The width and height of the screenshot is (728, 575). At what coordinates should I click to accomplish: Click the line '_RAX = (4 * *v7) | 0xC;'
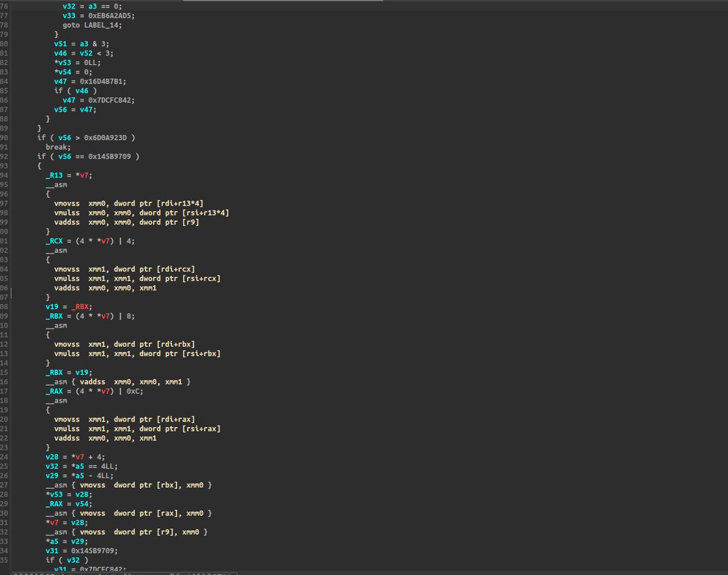tap(94, 392)
